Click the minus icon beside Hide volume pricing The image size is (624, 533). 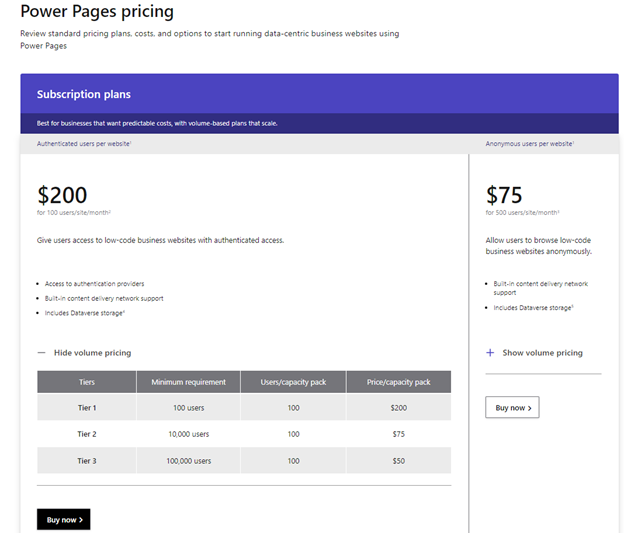(41, 353)
